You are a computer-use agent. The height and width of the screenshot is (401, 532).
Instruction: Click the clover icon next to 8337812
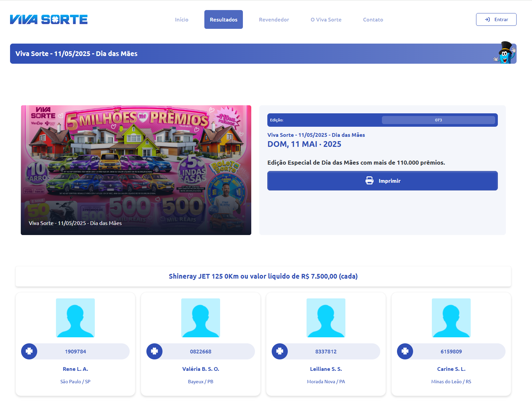coord(280,351)
